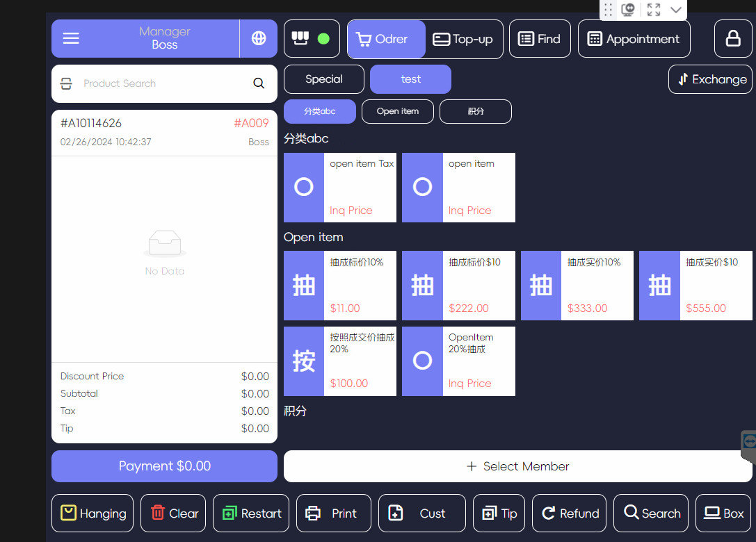Screen dimensions: 756x542
Task: Add the $333.00 抽成实价10% product
Action: 577,286
